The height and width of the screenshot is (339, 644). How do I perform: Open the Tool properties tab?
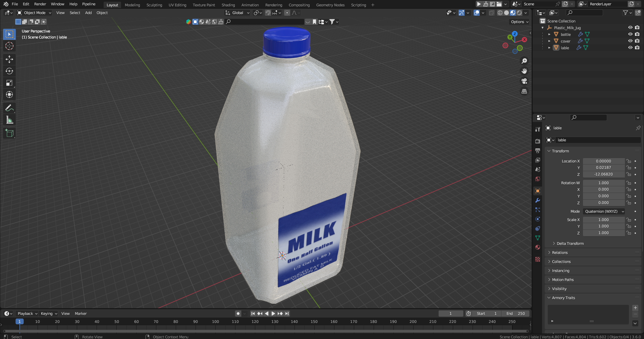538,129
